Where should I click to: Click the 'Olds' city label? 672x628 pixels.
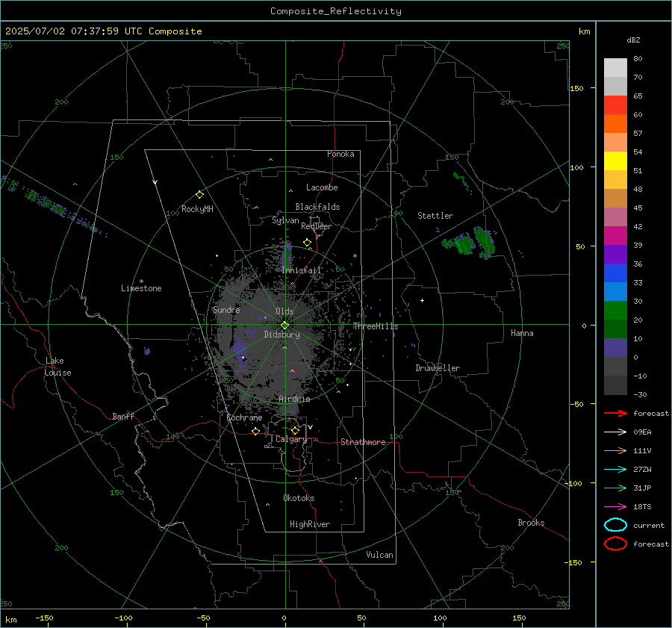click(284, 311)
